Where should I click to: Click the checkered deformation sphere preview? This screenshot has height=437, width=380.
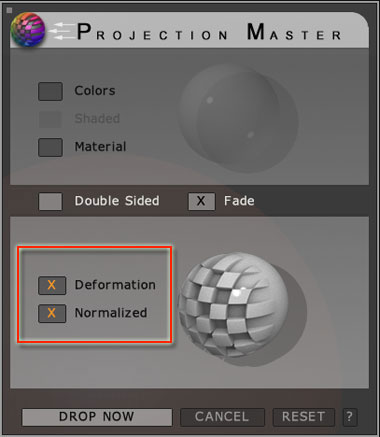(x=242, y=308)
